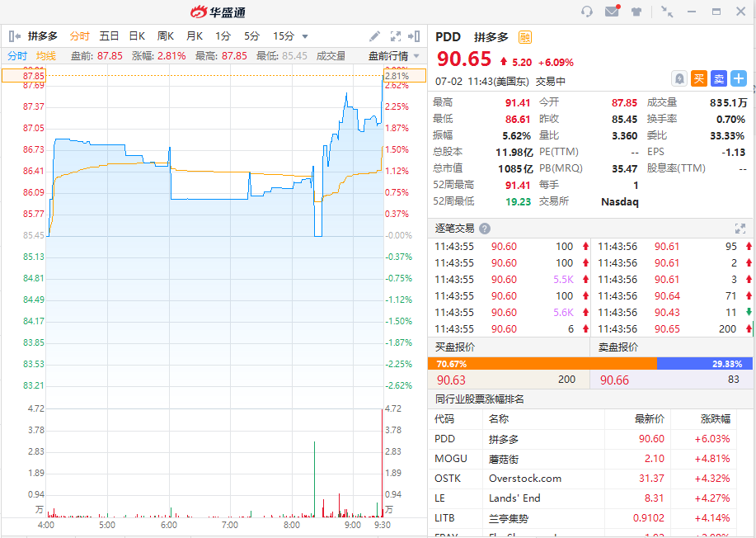Open MOGU 蘑菇街 row
The width and height of the screenshot is (756, 538).
tap(582, 459)
